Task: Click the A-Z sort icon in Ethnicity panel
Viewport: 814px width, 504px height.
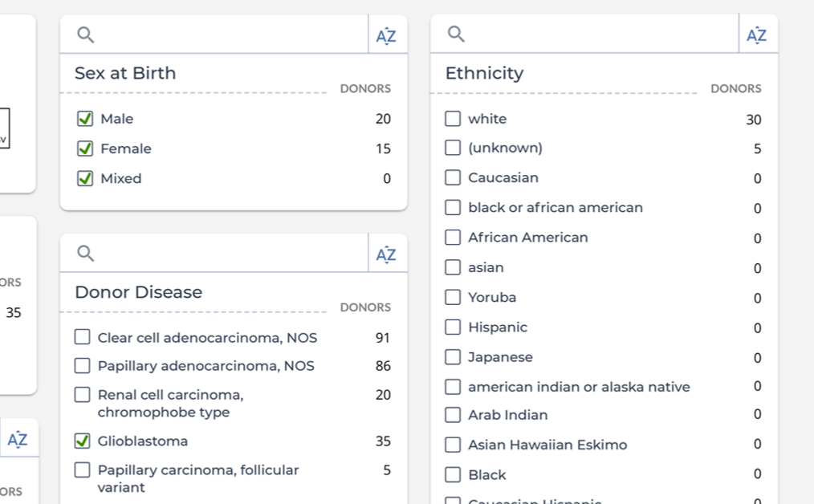Action: point(756,35)
